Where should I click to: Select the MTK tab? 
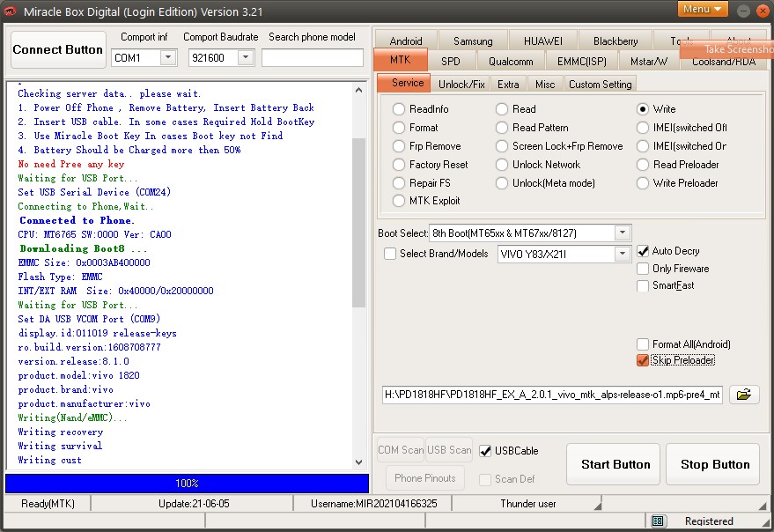pyautogui.click(x=401, y=60)
